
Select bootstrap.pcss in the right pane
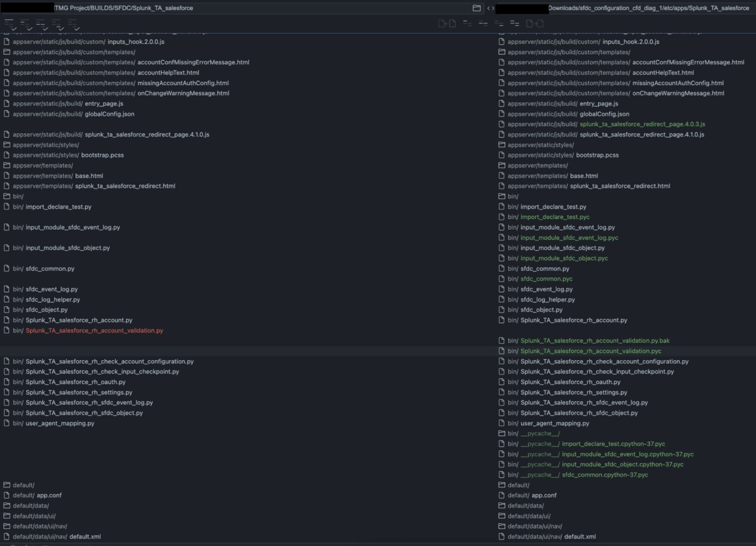tap(597, 155)
